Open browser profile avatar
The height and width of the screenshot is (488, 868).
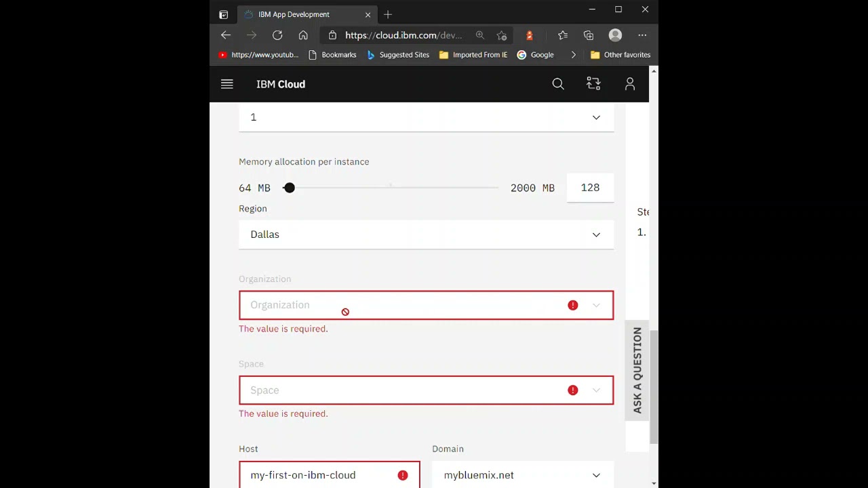click(x=615, y=35)
